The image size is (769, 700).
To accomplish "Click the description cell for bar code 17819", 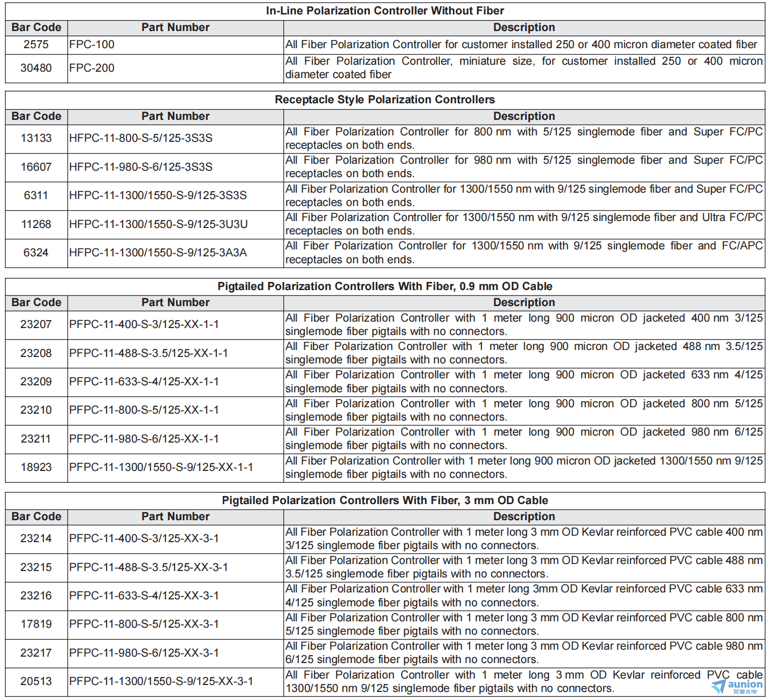I will [x=524, y=624].
